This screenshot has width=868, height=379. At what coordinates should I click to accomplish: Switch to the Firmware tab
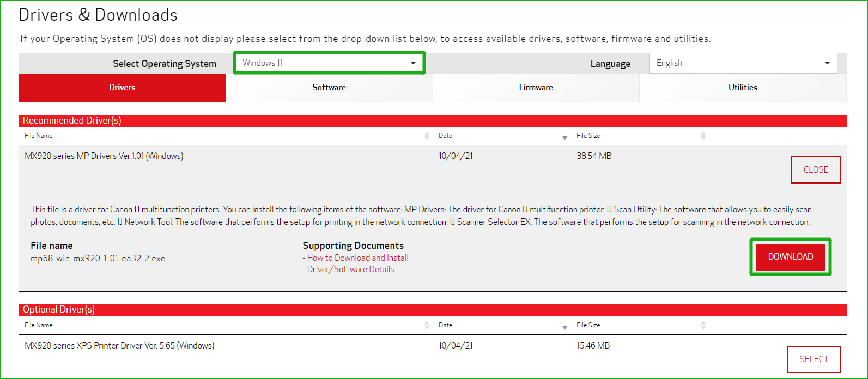536,88
